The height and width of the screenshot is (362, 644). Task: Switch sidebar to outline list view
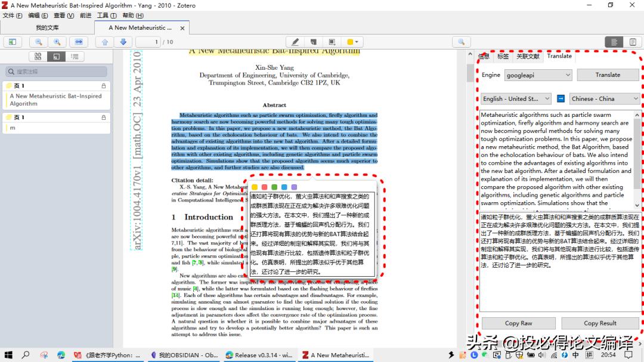tap(75, 57)
